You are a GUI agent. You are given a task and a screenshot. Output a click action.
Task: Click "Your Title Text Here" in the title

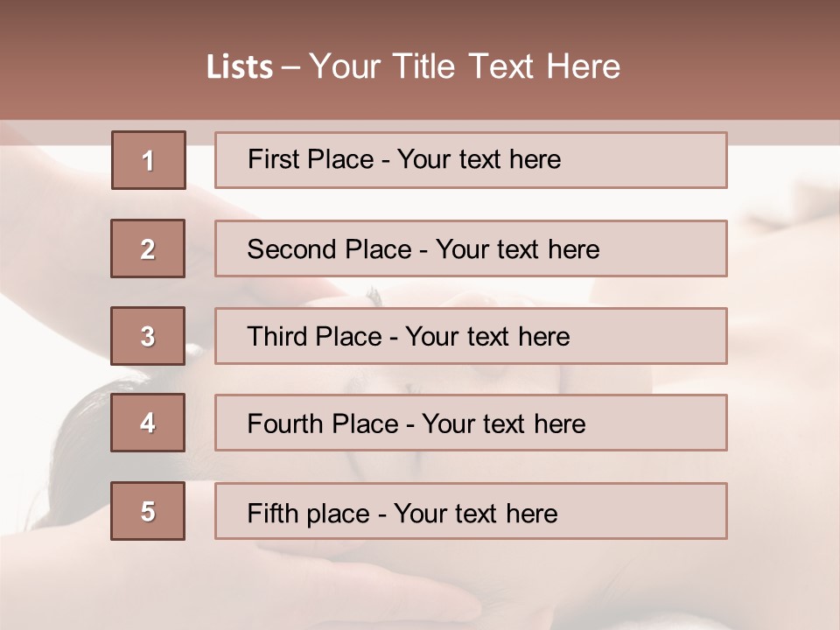(x=465, y=67)
